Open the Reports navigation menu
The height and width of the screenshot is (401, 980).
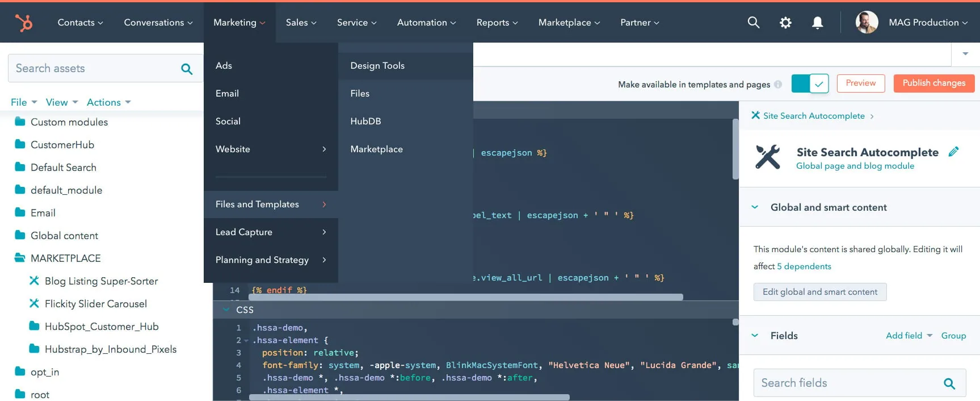pos(497,23)
